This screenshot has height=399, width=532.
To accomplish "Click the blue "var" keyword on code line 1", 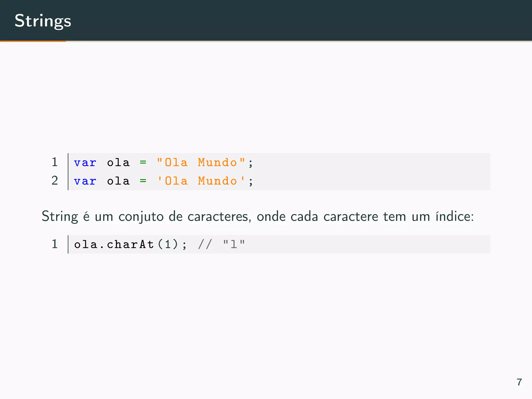I will coord(85,163).
